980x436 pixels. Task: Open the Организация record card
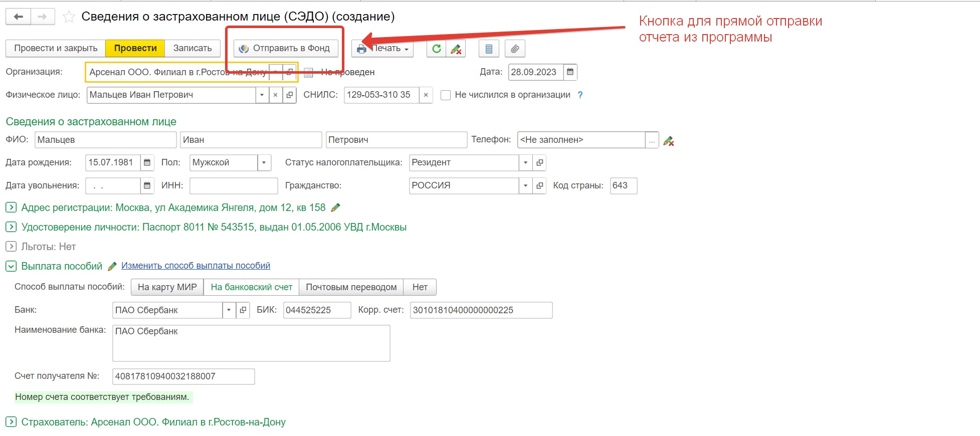289,72
